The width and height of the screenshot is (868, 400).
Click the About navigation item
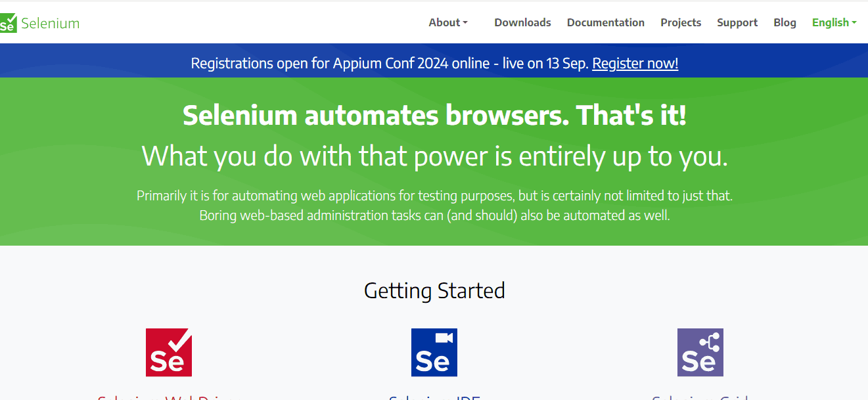click(444, 22)
